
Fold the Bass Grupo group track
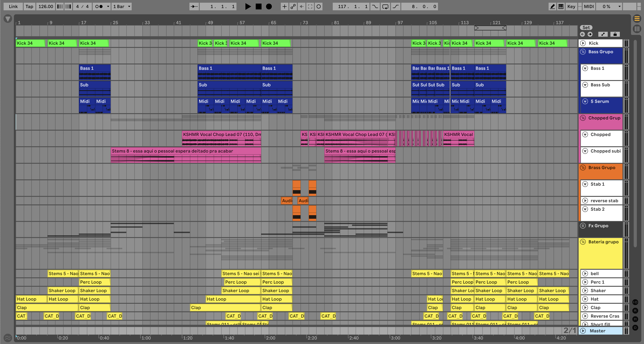click(583, 52)
